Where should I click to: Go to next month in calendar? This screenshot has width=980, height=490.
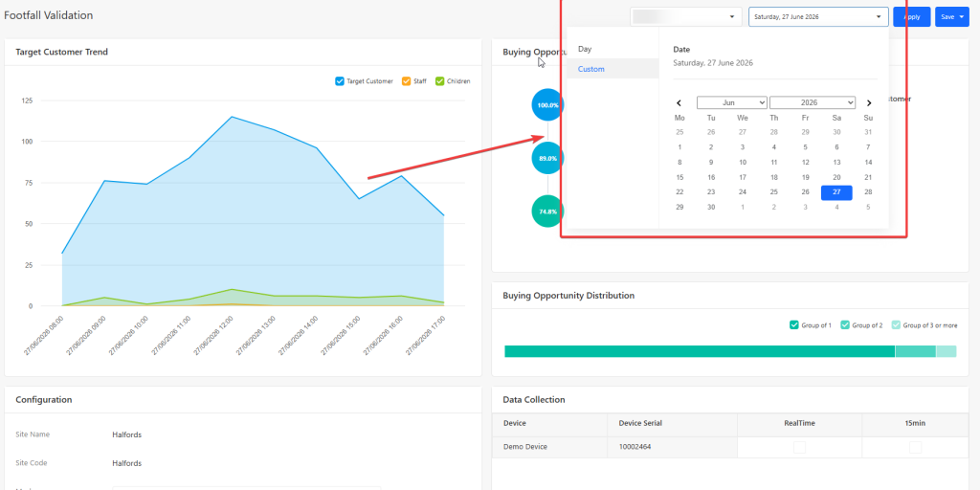pos(869,103)
